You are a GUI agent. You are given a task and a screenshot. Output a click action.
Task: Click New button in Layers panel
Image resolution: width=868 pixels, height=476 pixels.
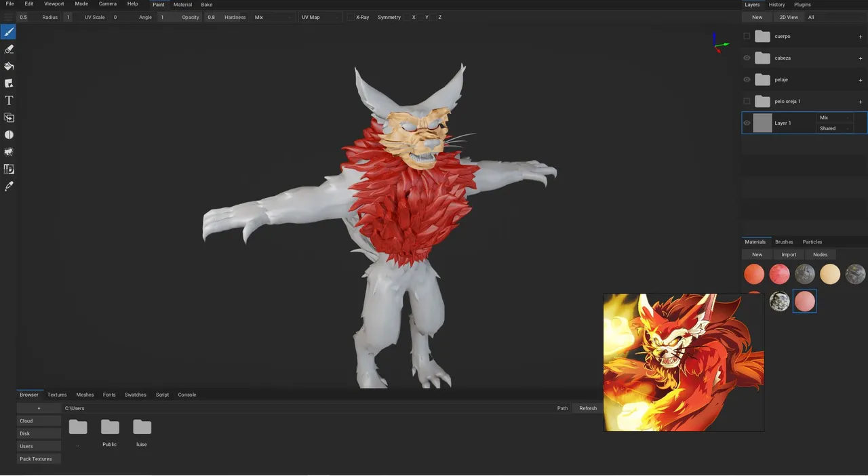757,17
